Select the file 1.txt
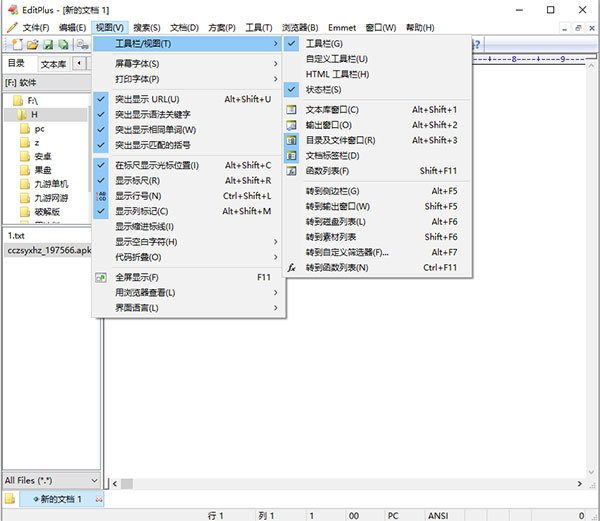The image size is (600, 521). 16,236
